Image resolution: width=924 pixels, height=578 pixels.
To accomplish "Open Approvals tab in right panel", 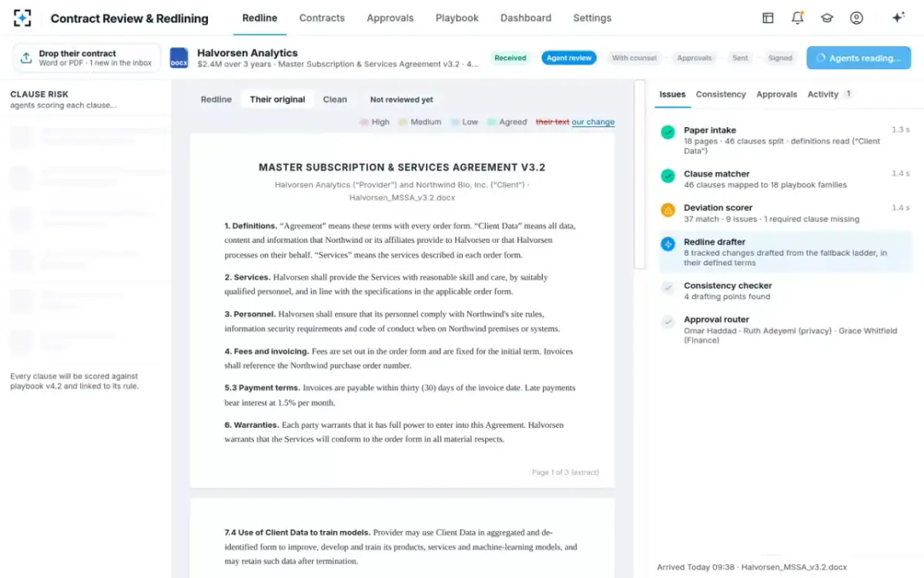I will click(776, 94).
